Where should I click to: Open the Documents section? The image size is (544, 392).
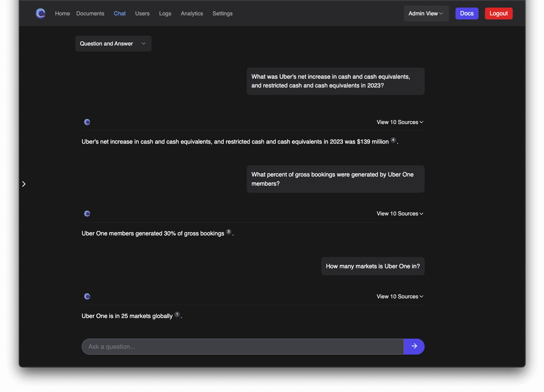coord(90,14)
